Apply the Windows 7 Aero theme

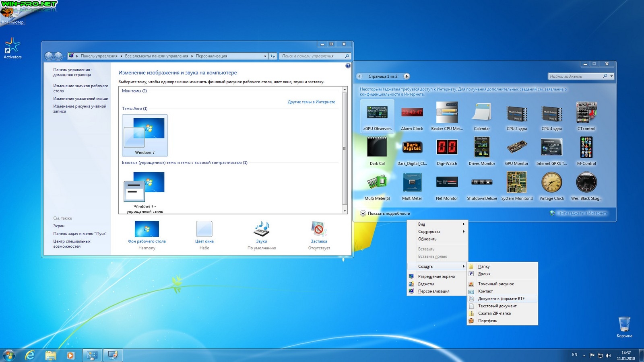[x=145, y=136]
